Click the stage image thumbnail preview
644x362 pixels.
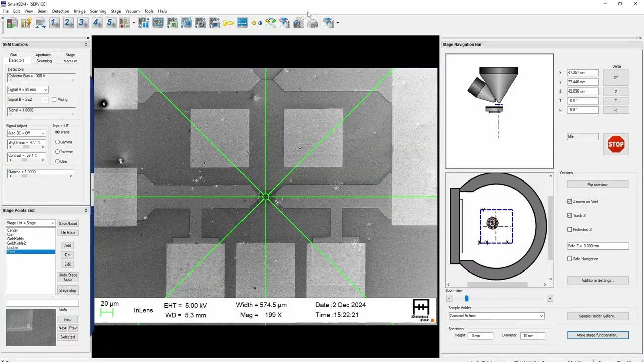[x=31, y=327]
